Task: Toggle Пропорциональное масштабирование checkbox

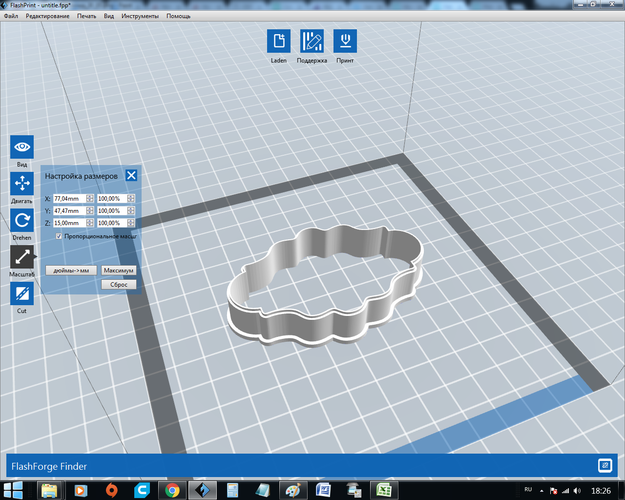Action: tap(59, 236)
